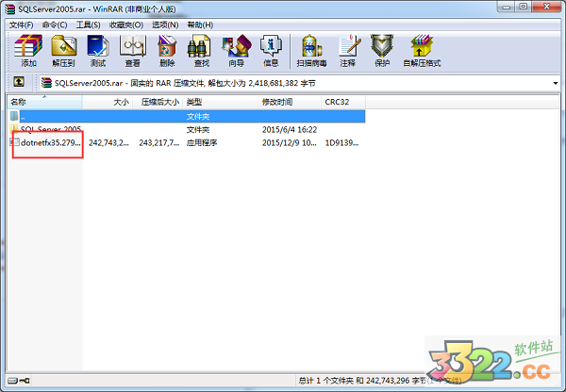Click the parent folder '..' icon

point(14,116)
